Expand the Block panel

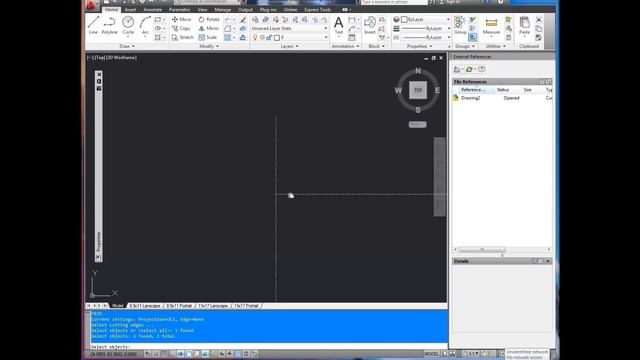(x=376, y=46)
